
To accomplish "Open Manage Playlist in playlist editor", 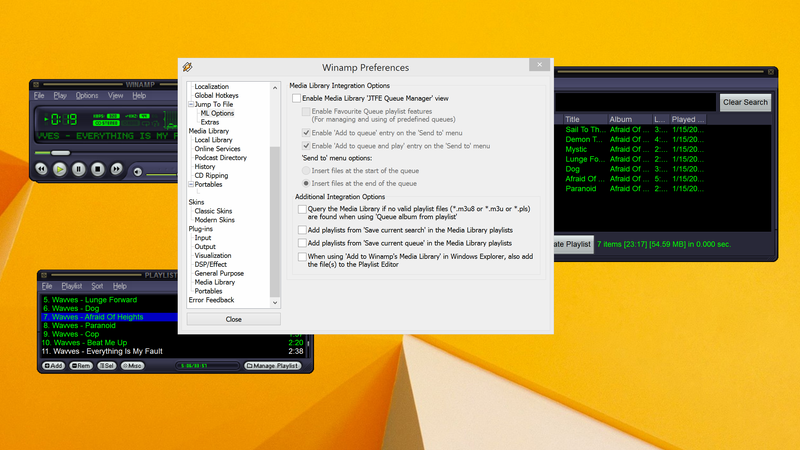I will point(272,366).
